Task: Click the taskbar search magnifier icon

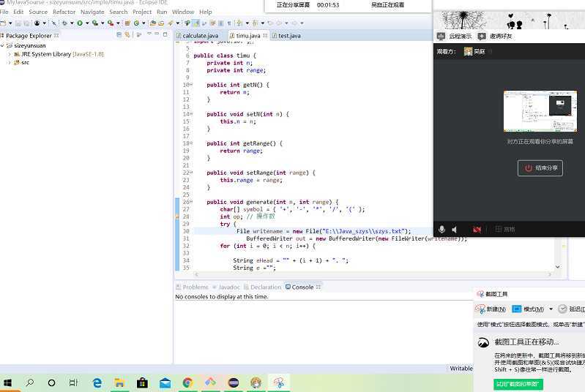Action: pyautogui.click(x=29, y=382)
